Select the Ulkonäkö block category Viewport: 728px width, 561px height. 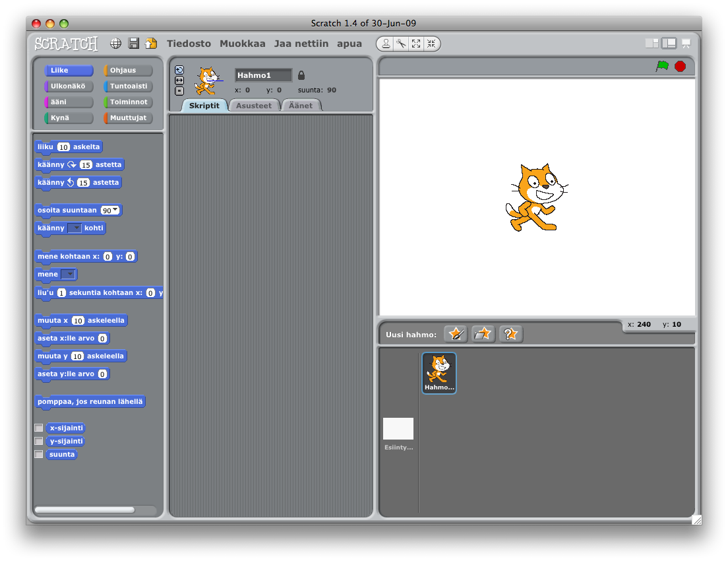tap(69, 86)
